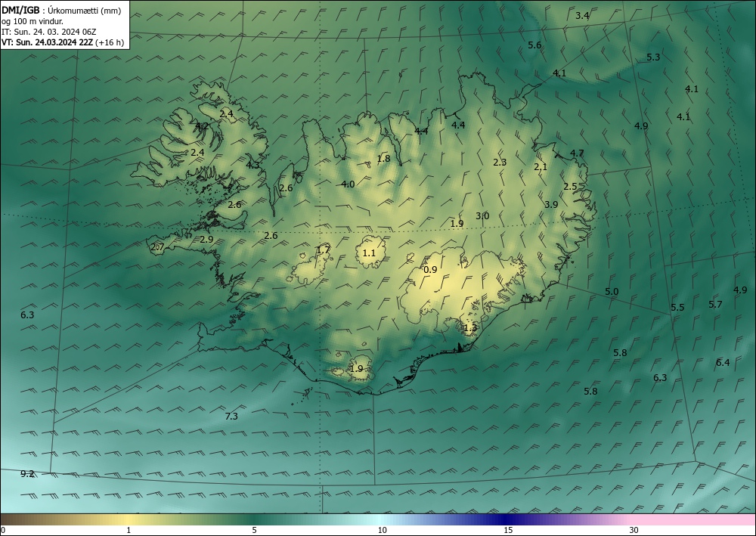Click the 4.3 precipitation value
The image size is (756, 536).
[253, 165]
